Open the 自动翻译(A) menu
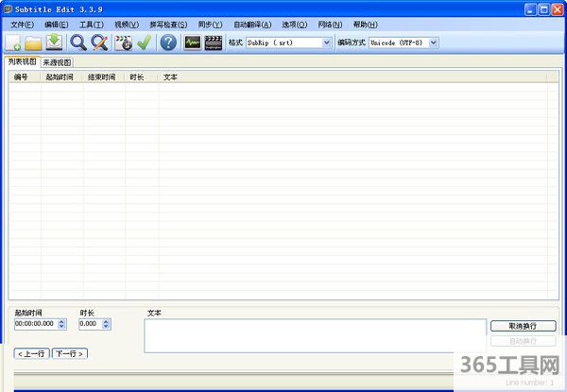The width and height of the screenshot is (567, 392). click(252, 24)
